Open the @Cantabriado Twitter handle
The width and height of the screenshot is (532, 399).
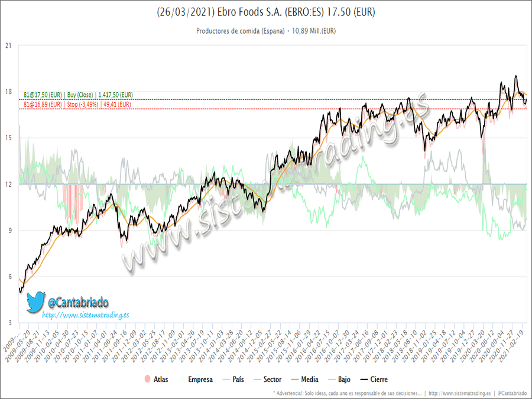tap(78, 302)
